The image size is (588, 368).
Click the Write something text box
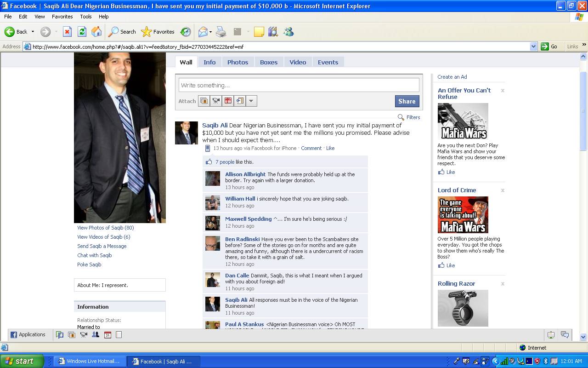(299, 85)
